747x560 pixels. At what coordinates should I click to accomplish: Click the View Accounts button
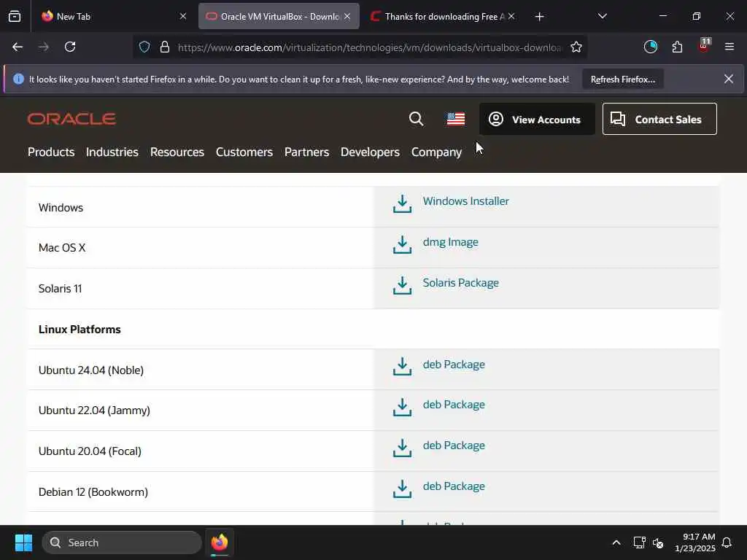coord(537,119)
